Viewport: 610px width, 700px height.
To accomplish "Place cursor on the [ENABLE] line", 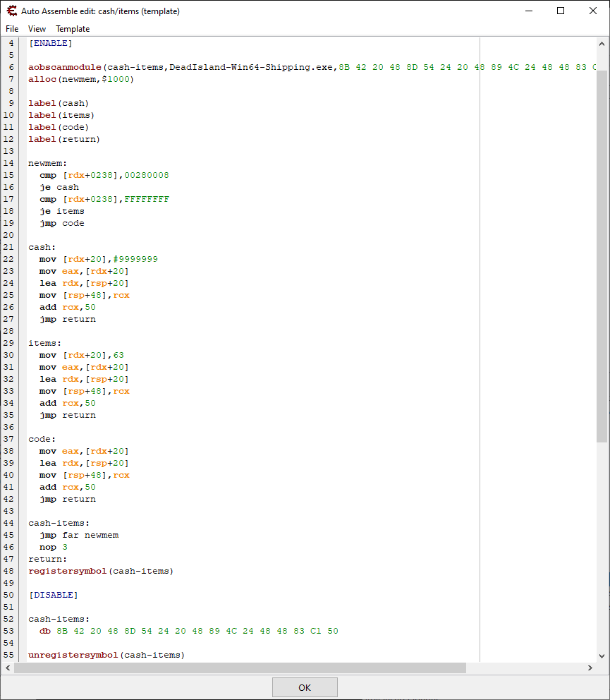I will [x=50, y=43].
